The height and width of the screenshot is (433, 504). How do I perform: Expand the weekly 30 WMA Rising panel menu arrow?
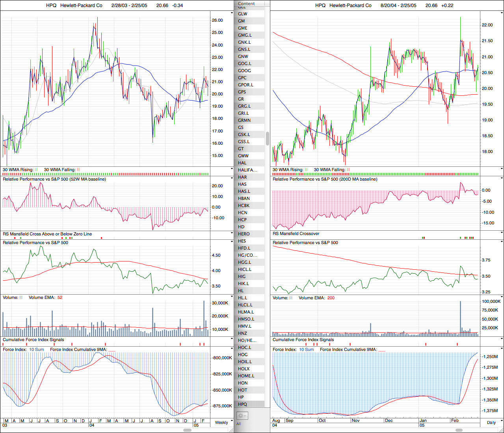click(x=232, y=168)
